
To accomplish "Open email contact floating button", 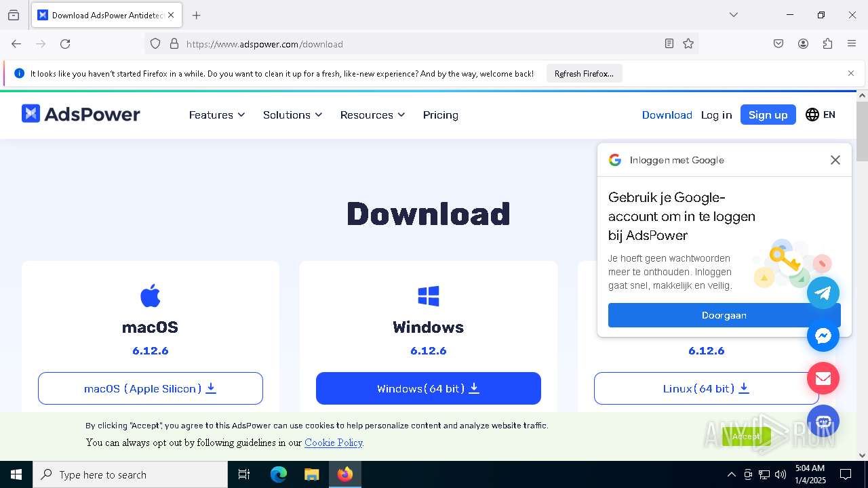I will (823, 378).
